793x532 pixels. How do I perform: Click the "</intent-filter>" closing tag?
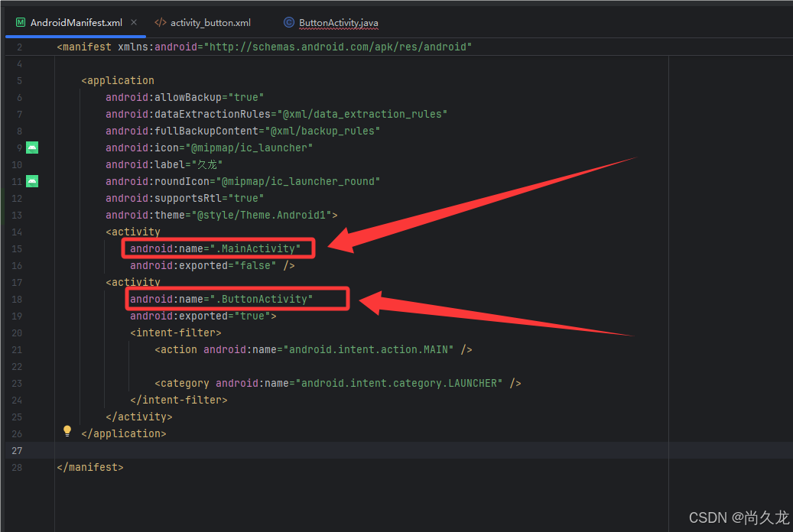tap(178, 400)
